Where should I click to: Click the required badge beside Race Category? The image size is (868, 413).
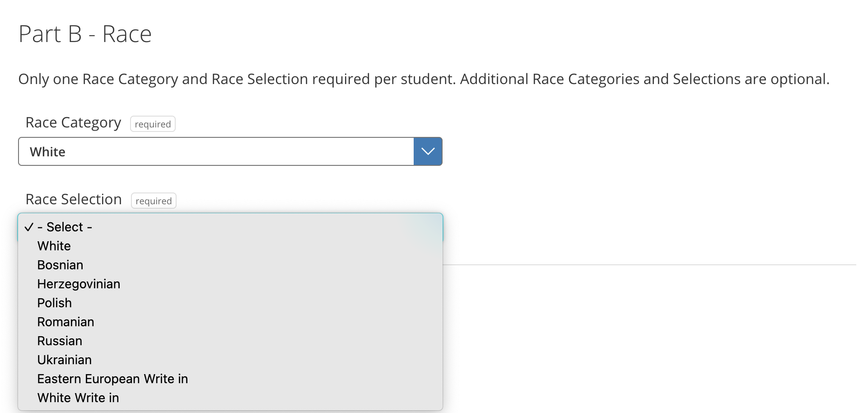(x=152, y=124)
